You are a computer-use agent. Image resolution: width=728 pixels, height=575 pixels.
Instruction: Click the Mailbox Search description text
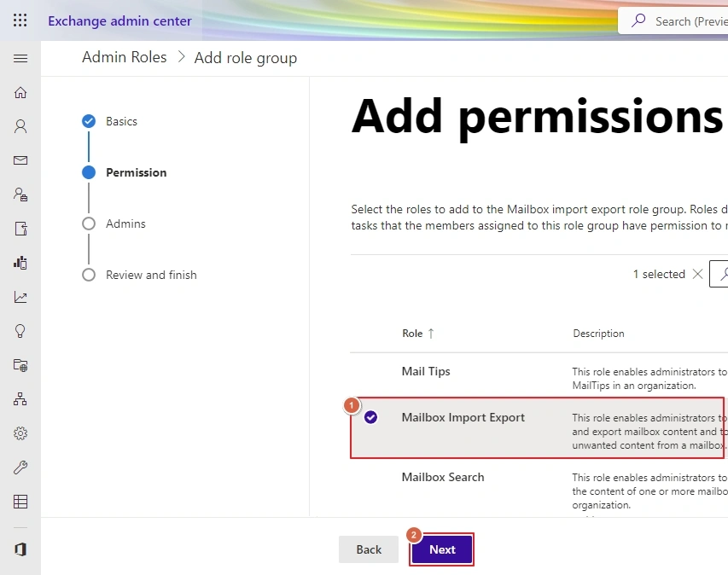point(649,491)
